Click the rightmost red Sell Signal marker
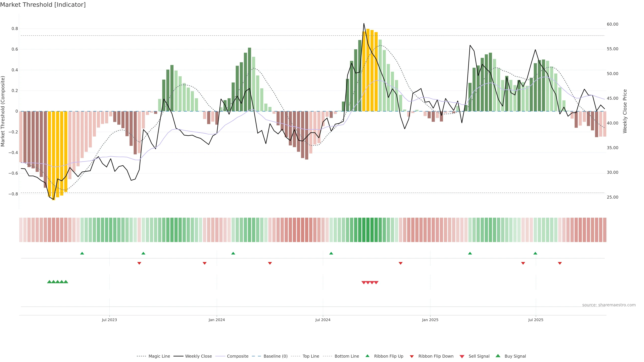This screenshot has height=362, width=644. pyautogui.click(x=376, y=283)
